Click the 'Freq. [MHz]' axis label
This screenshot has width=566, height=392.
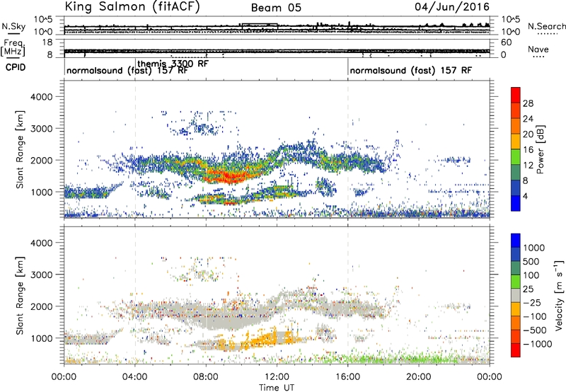[x=13, y=48]
